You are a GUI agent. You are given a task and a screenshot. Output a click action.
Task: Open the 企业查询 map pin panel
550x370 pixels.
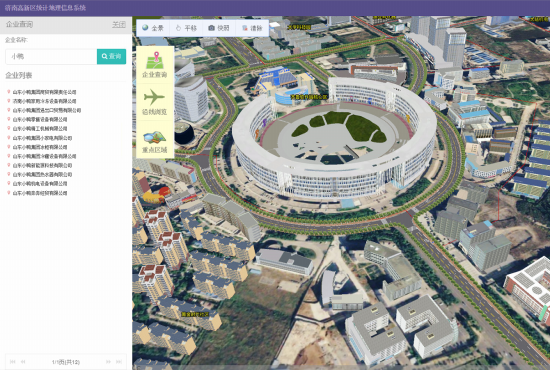[155, 65]
